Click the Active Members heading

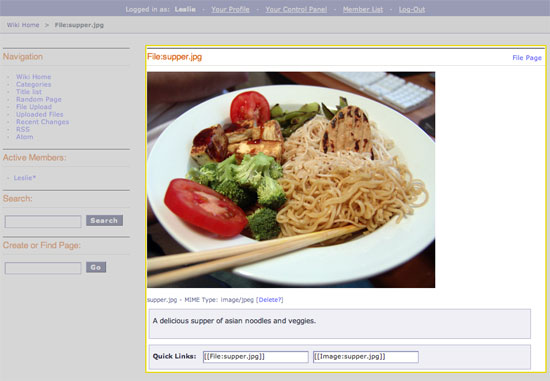point(34,158)
